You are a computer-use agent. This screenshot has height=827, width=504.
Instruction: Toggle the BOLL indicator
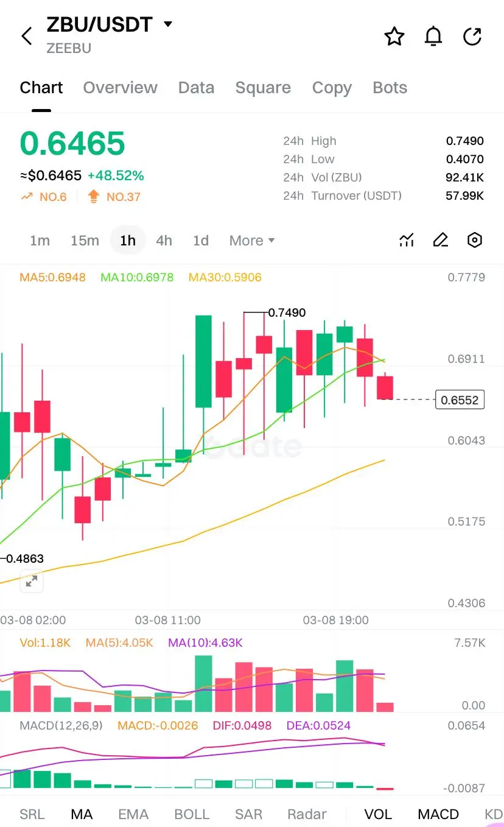tap(192, 814)
